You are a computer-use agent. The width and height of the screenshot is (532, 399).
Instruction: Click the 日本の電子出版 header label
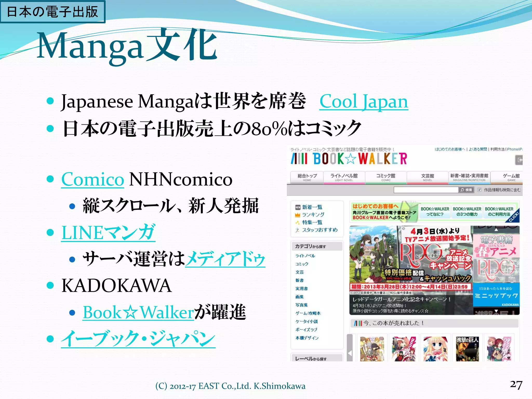tap(52, 12)
